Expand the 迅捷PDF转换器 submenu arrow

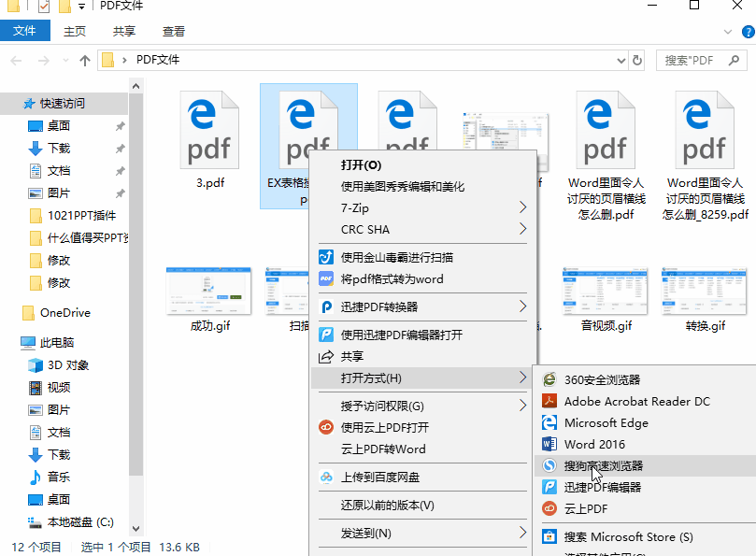tap(522, 307)
